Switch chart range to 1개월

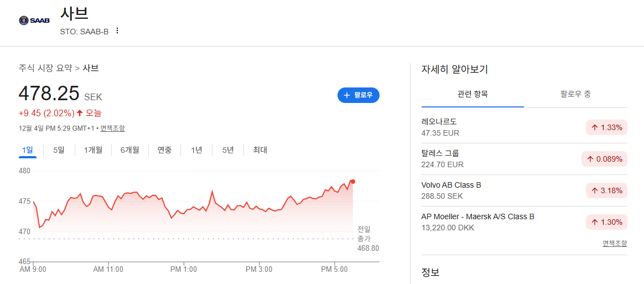[94, 150]
